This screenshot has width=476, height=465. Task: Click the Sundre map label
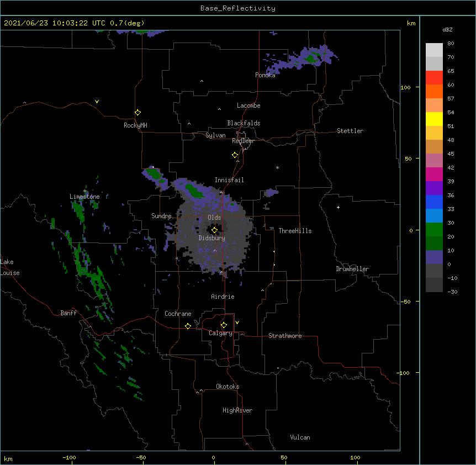(x=161, y=216)
